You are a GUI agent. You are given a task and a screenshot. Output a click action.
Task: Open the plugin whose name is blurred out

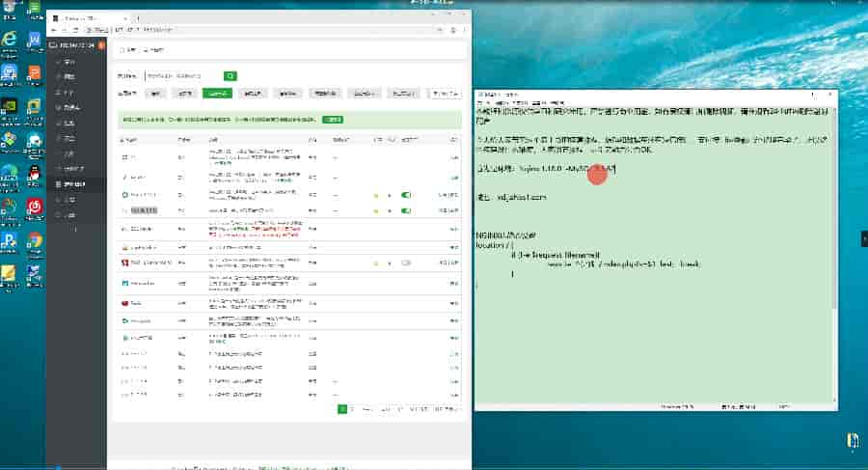pos(144,210)
